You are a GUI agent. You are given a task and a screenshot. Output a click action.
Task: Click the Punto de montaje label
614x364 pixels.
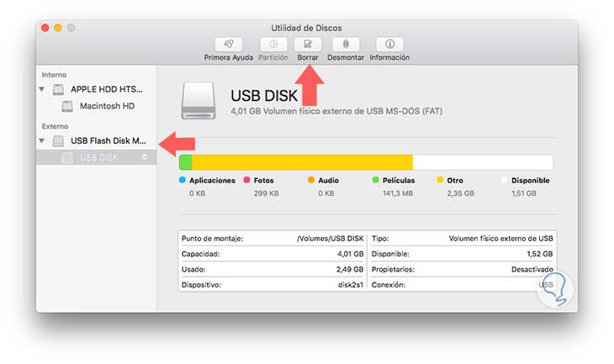212,239
